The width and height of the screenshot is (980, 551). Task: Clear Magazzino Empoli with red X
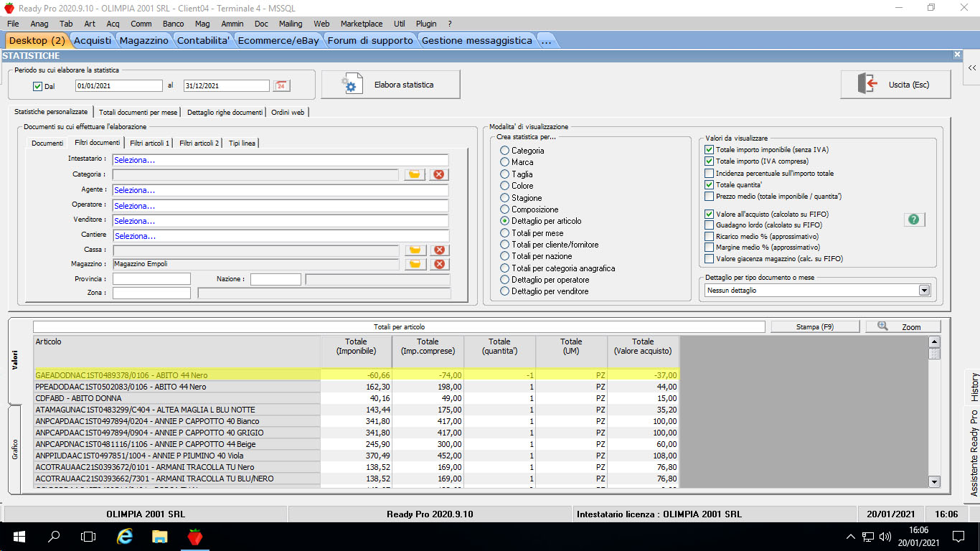pos(439,264)
